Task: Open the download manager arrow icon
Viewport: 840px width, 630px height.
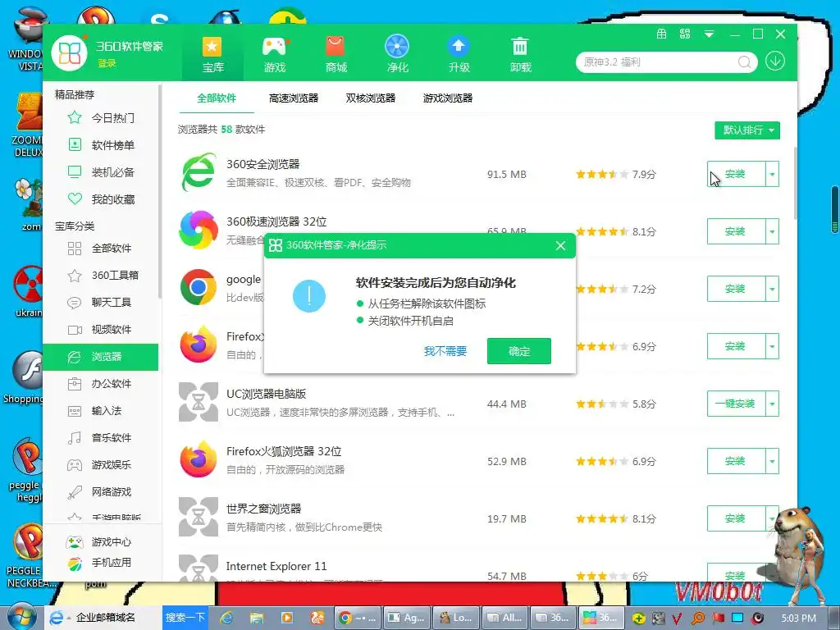Action: tap(774, 61)
